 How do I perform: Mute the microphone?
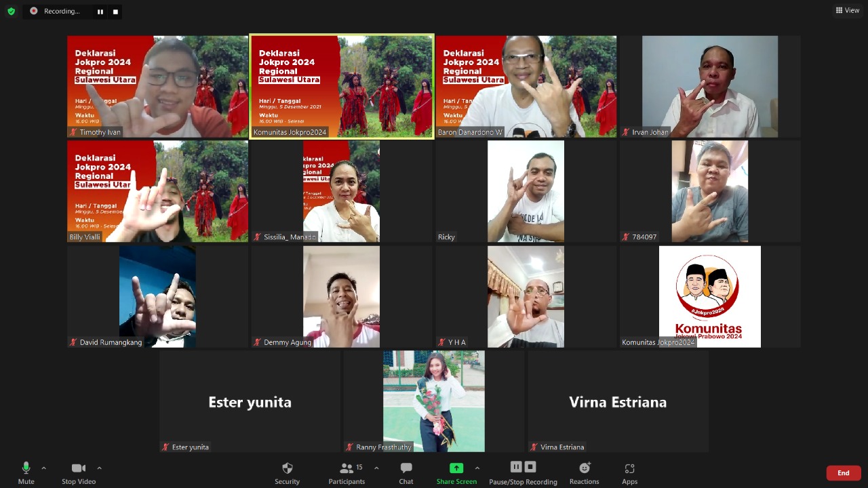[x=26, y=468]
